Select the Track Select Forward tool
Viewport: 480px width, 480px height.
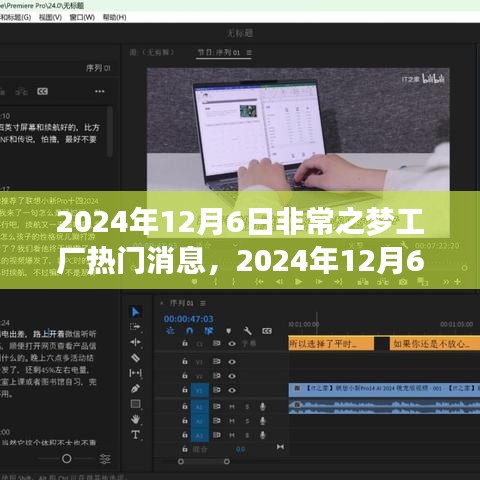[x=136, y=327]
